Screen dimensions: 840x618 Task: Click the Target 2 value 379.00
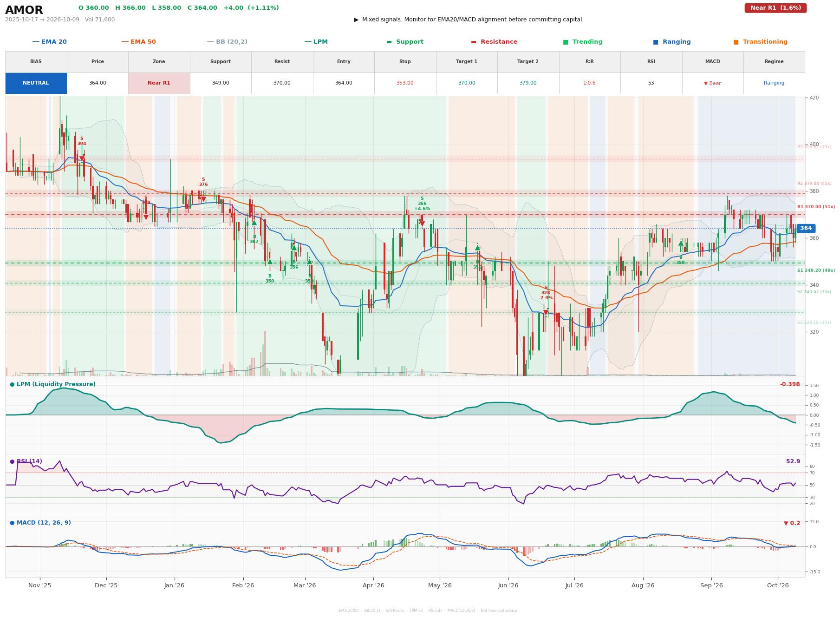point(528,83)
